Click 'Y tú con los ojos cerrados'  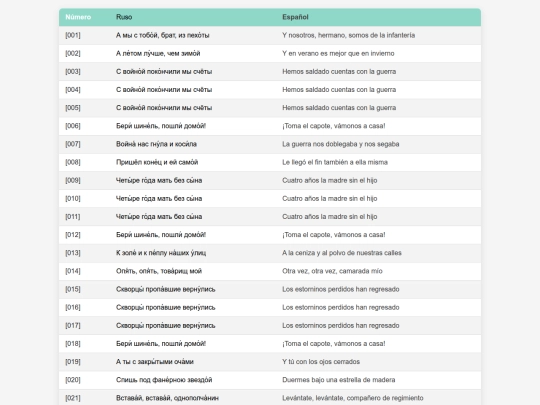coord(321,362)
